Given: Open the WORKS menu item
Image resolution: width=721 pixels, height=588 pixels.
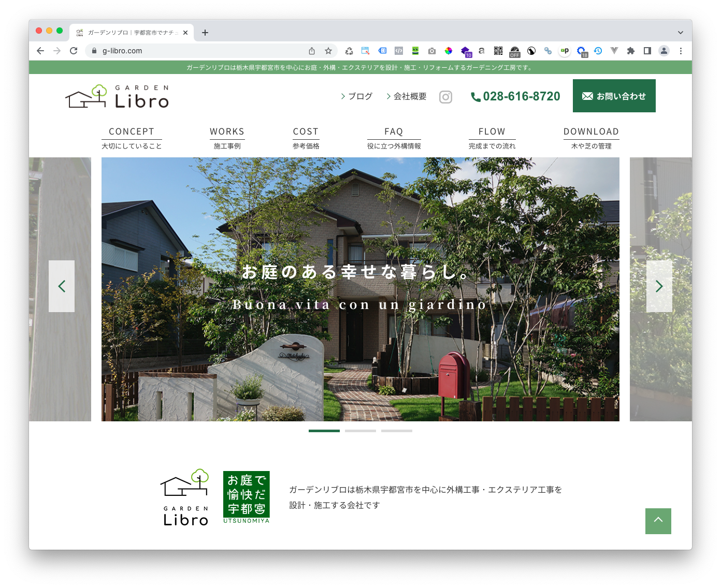Looking at the screenshot, I should click(227, 138).
